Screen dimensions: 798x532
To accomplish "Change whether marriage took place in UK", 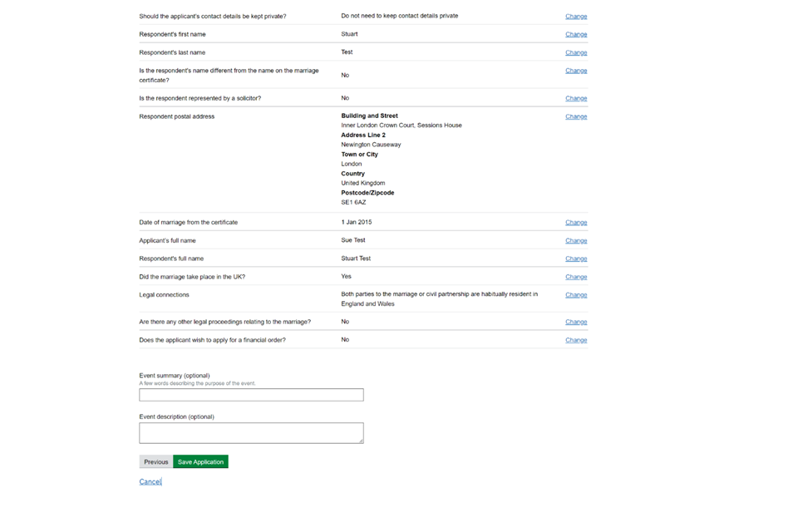I will tap(575, 278).
